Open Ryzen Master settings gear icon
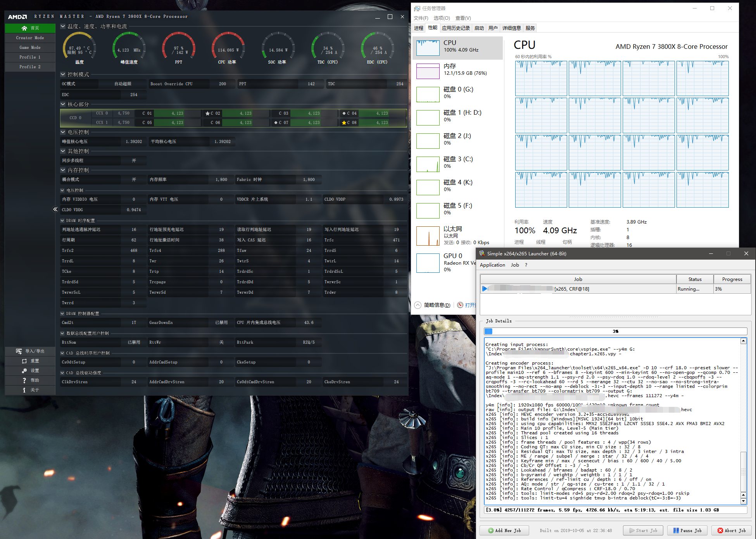756x539 pixels. (x=24, y=370)
